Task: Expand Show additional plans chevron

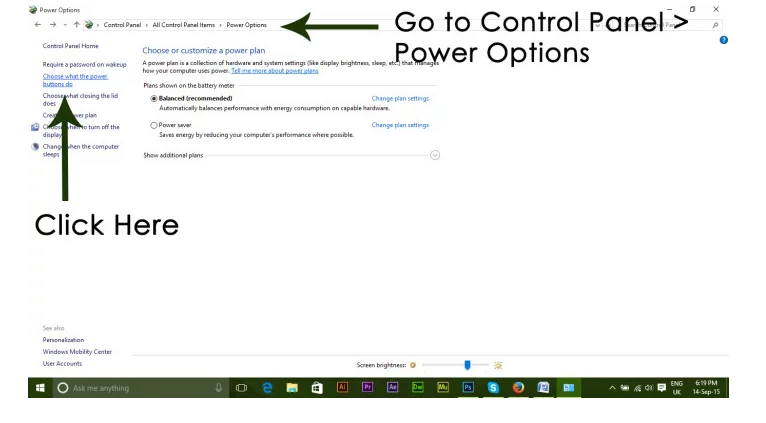Action: coord(434,155)
